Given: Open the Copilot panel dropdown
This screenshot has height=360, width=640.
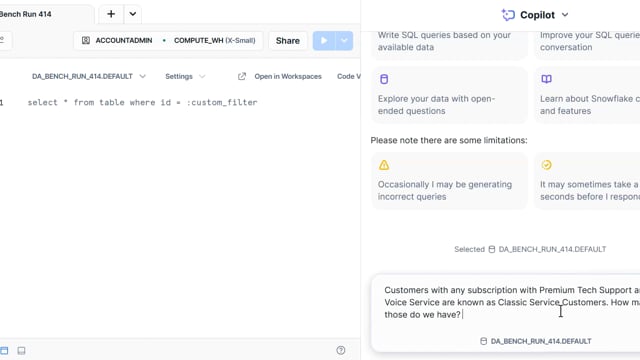Looking at the screenshot, I should point(565,15).
